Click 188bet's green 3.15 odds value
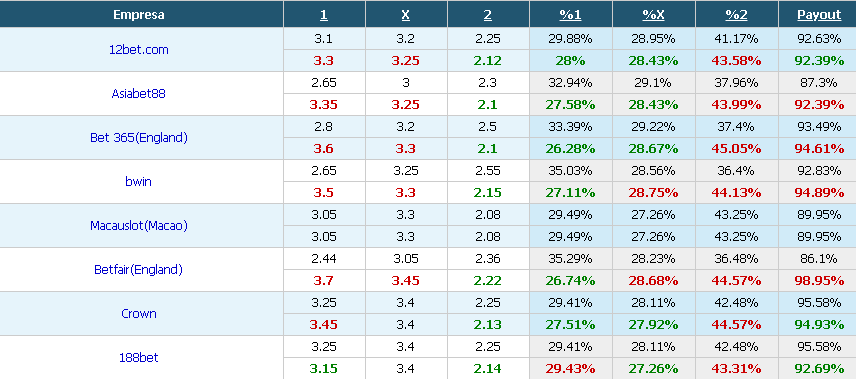856x379 pixels. (324, 369)
